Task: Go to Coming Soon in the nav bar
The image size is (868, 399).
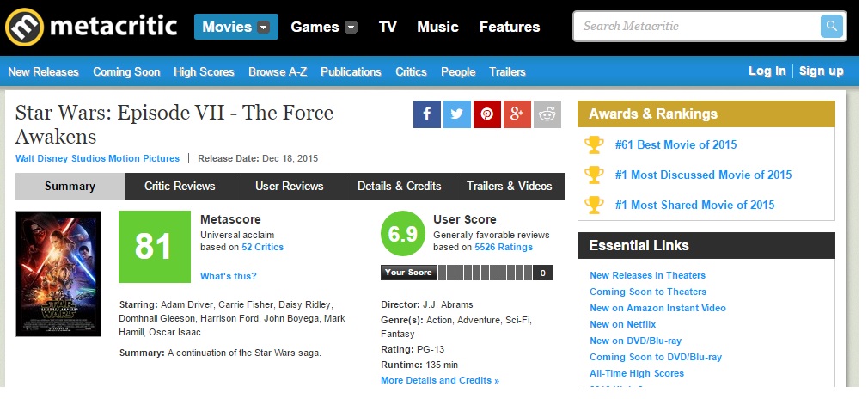Action: (x=126, y=71)
